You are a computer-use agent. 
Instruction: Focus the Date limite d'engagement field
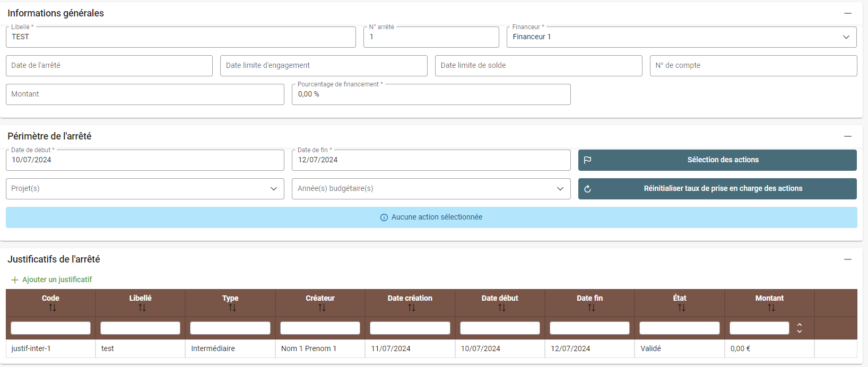(x=324, y=66)
